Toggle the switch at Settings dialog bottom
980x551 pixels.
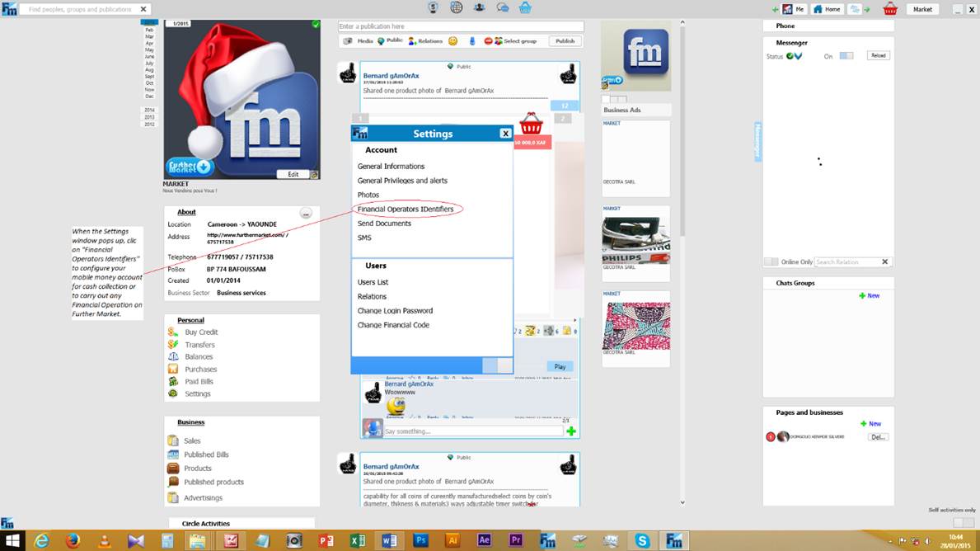[x=498, y=366]
